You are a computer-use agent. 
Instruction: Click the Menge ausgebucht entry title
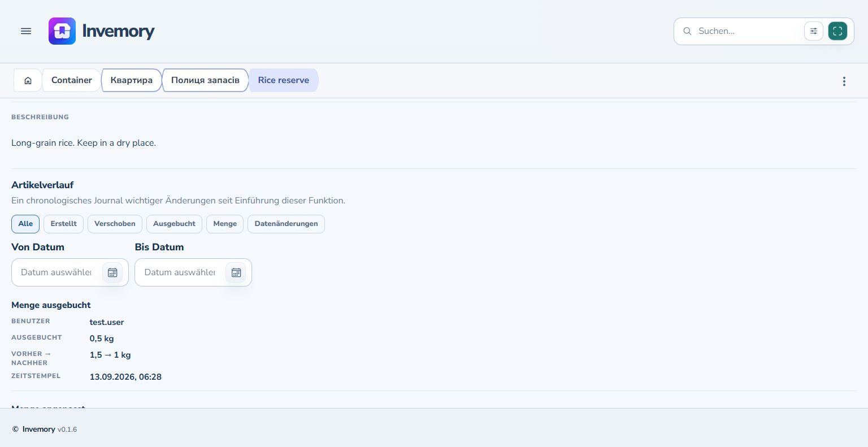click(x=51, y=305)
